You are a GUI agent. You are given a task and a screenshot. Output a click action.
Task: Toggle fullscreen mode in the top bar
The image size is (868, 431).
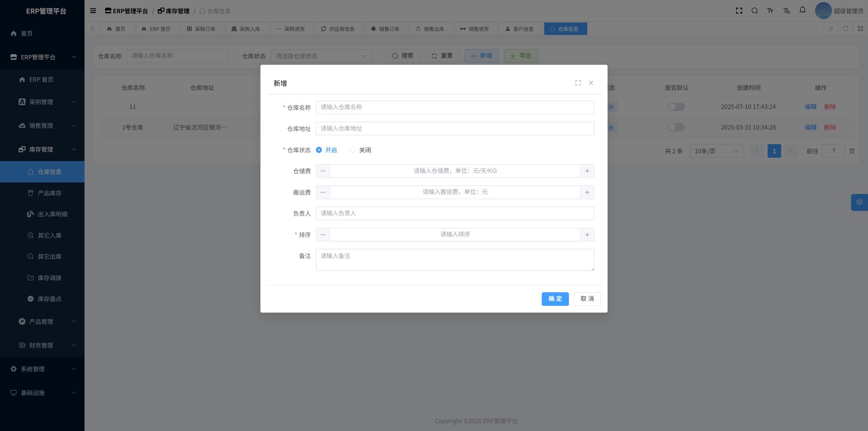tap(739, 11)
